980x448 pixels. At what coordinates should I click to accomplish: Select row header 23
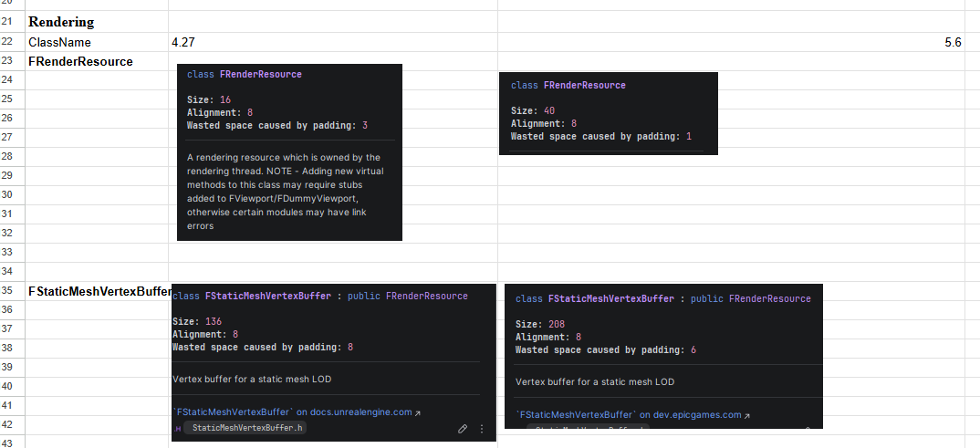point(13,62)
